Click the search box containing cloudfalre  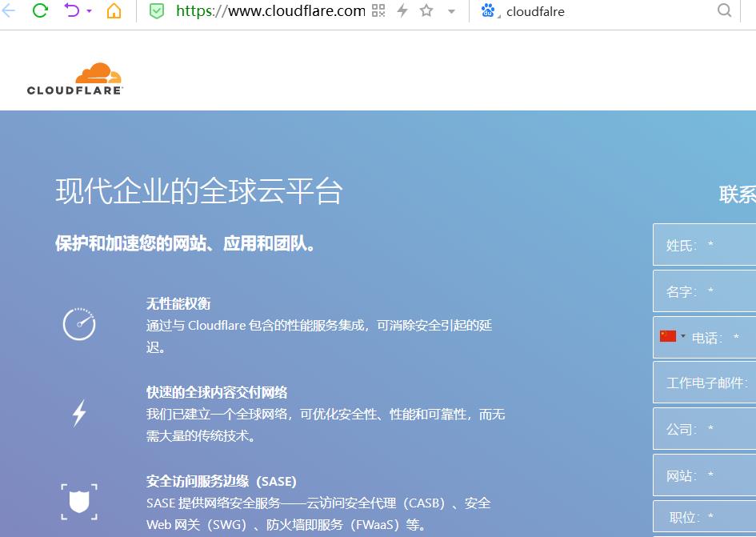point(607,11)
